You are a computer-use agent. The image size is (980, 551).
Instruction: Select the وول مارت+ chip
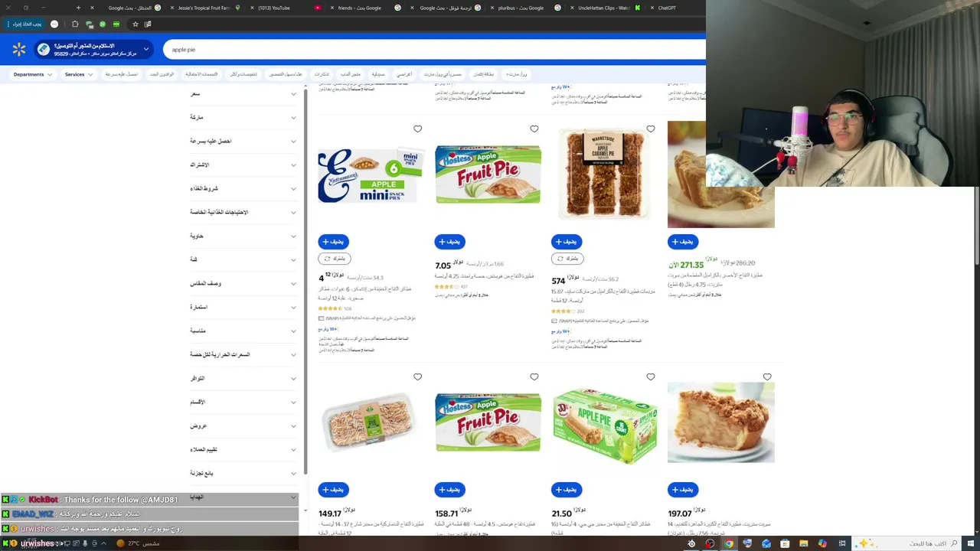click(x=517, y=74)
